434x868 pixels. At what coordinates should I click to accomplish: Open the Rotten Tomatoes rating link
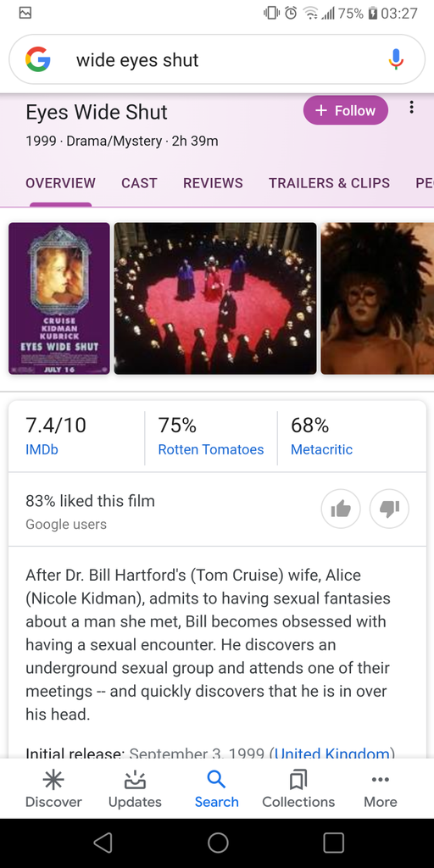coord(211,449)
